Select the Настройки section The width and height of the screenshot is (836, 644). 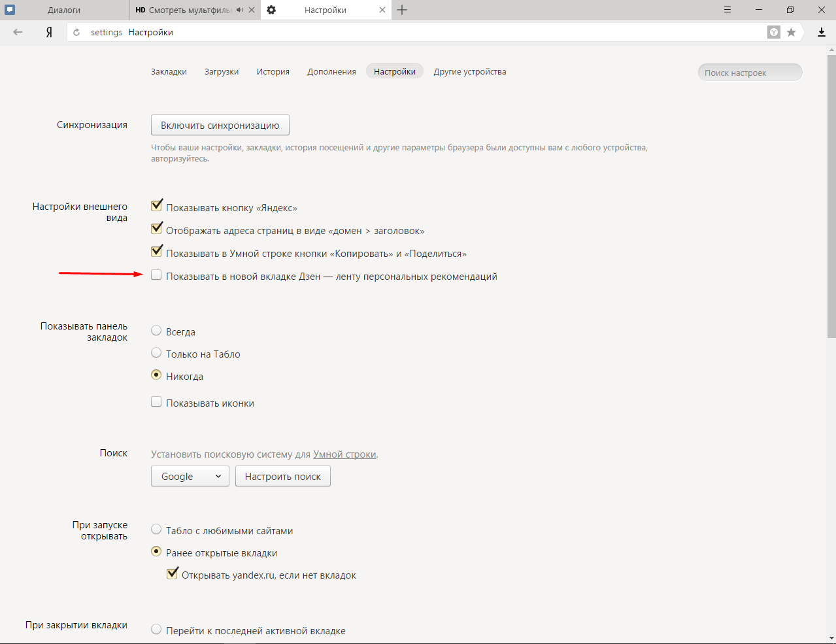pos(395,71)
